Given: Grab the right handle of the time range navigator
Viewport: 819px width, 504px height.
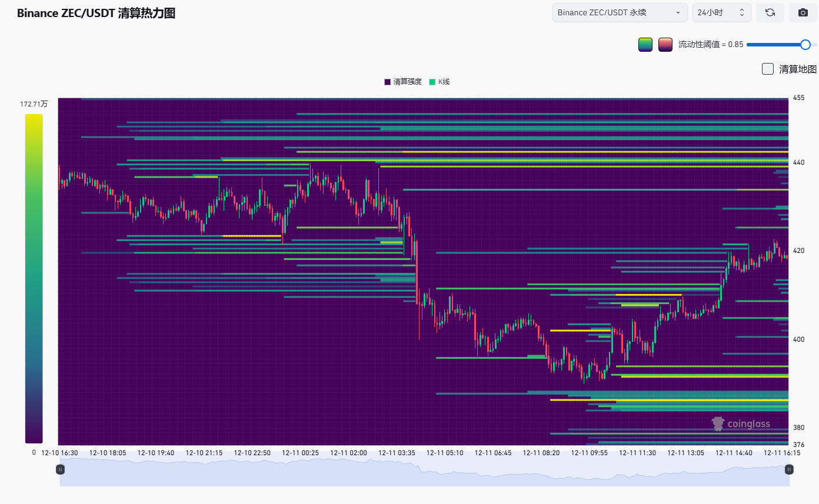Looking at the screenshot, I should (x=790, y=469).
